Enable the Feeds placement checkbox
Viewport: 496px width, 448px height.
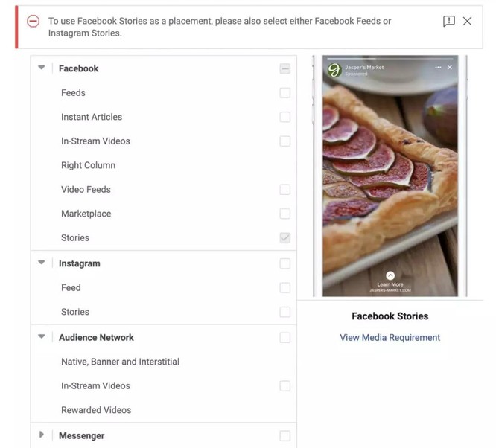tap(284, 93)
